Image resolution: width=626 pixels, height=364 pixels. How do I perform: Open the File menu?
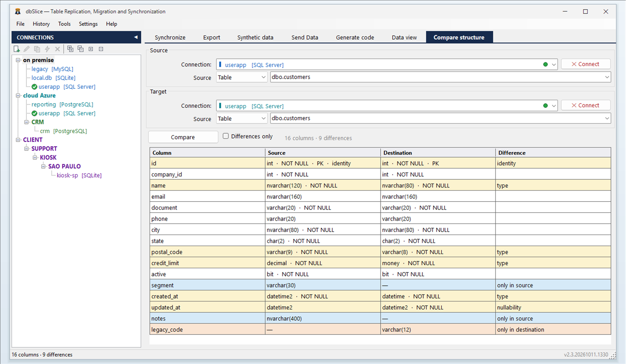tap(20, 24)
